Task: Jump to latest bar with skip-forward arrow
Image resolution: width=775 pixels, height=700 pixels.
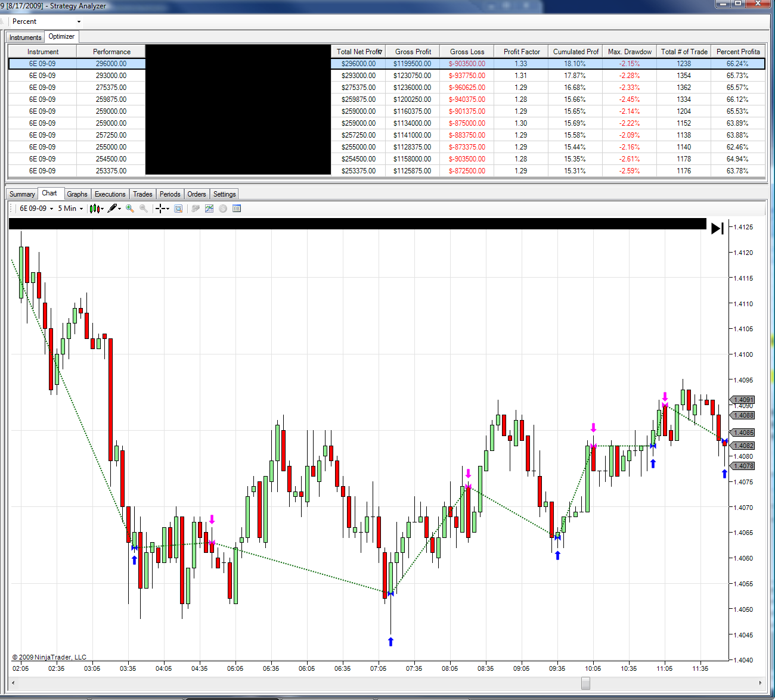Action: 717,228
